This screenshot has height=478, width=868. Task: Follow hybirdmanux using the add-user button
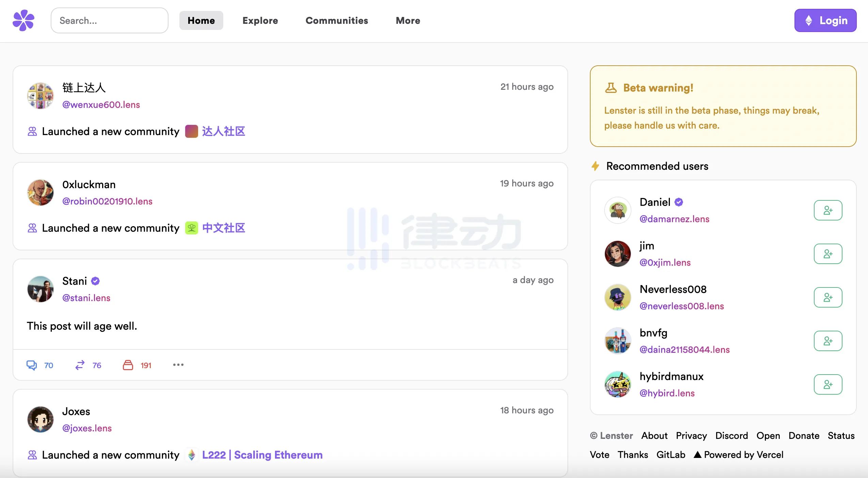pyautogui.click(x=827, y=384)
